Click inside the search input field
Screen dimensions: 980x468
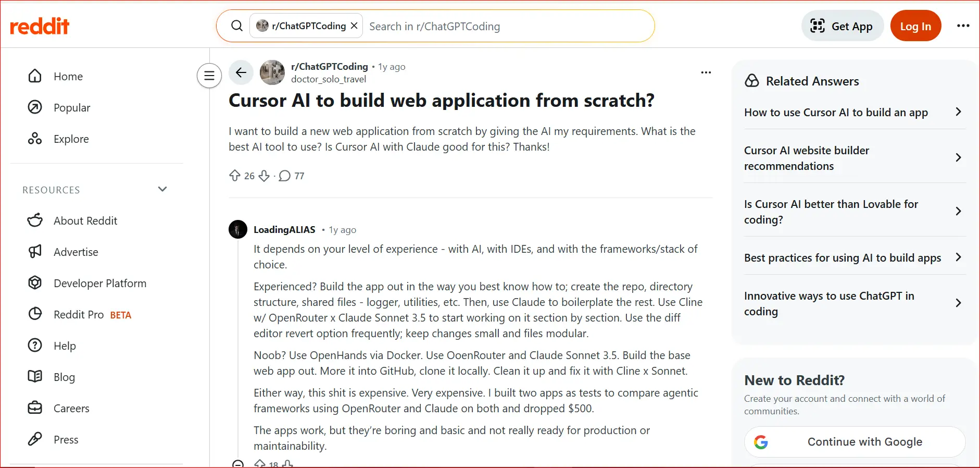[495, 26]
